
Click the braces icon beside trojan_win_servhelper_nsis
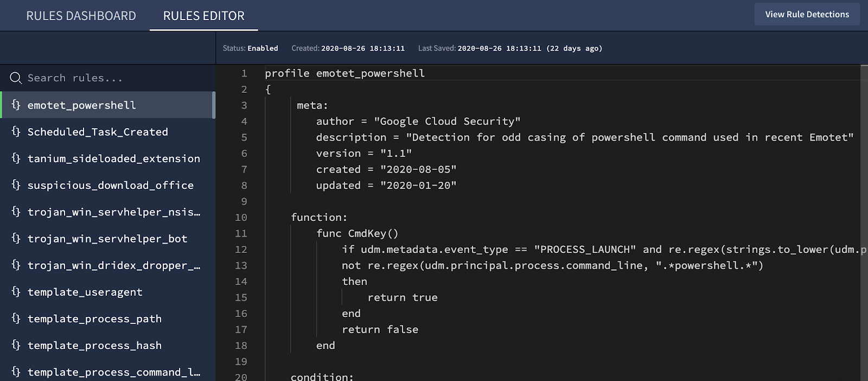coord(16,211)
